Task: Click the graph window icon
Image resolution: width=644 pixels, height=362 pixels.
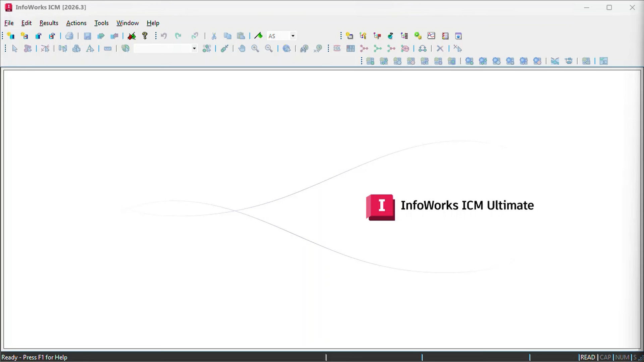Action: coord(431,36)
